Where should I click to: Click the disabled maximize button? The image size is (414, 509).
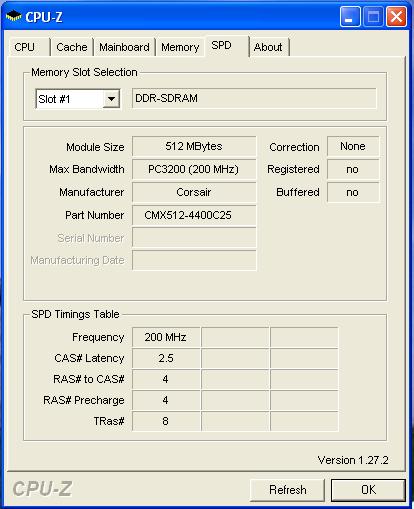pos(373,16)
